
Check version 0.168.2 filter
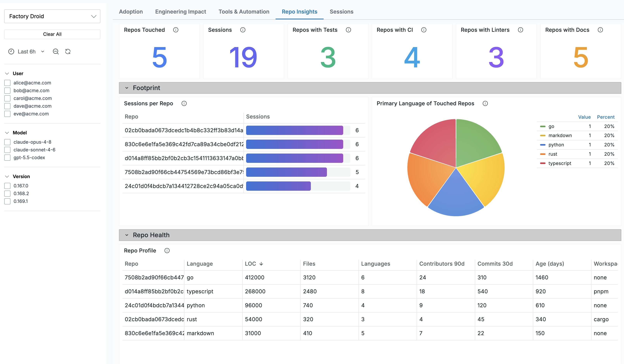(7, 193)
